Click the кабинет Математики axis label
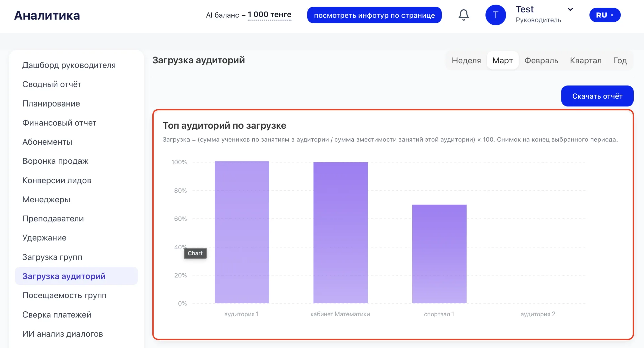 pyautogui.click(x=340, y=314)
